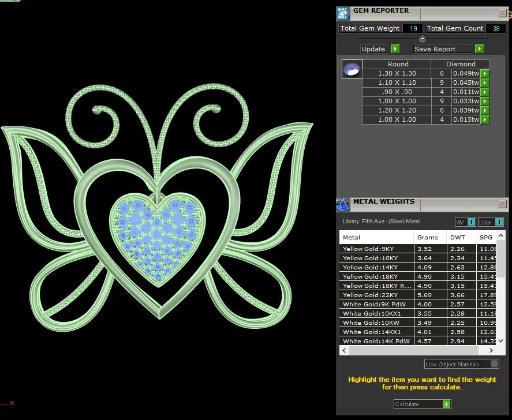
Task: Click the Save Report button label
Action: [435, 49]
